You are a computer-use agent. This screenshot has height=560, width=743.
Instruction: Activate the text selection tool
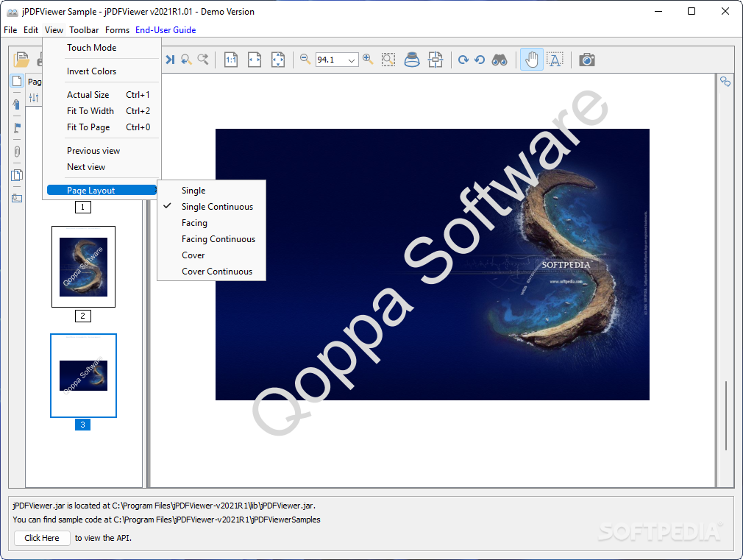point(555,60)
